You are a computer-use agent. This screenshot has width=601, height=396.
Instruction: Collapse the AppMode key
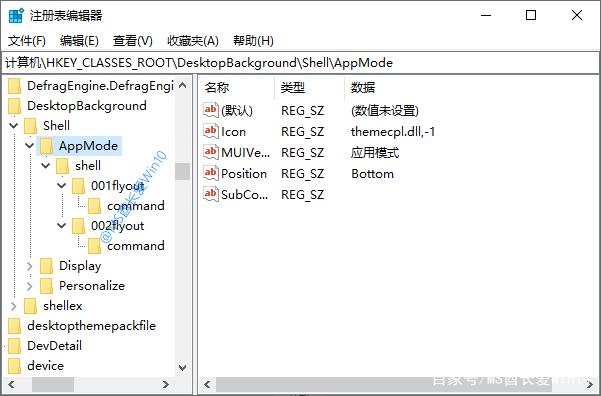(30, 145)
